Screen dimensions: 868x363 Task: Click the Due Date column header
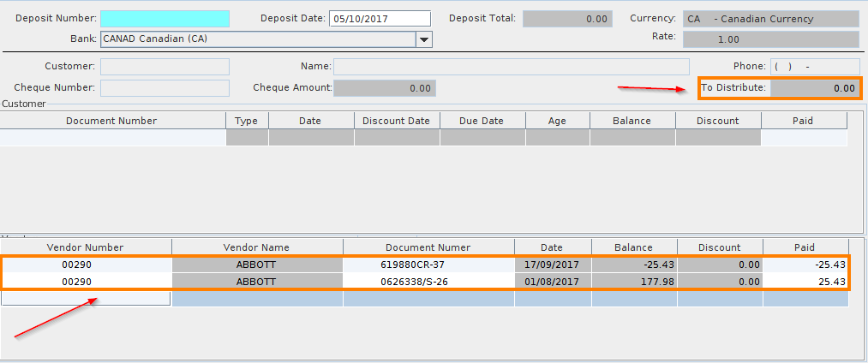[482, 121]
